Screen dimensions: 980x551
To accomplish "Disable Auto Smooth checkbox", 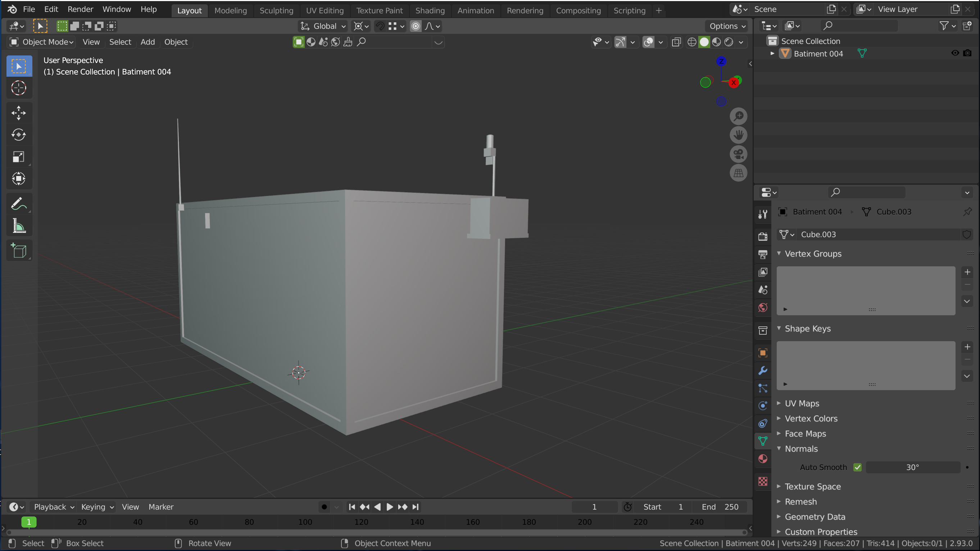I will [857, 467].
